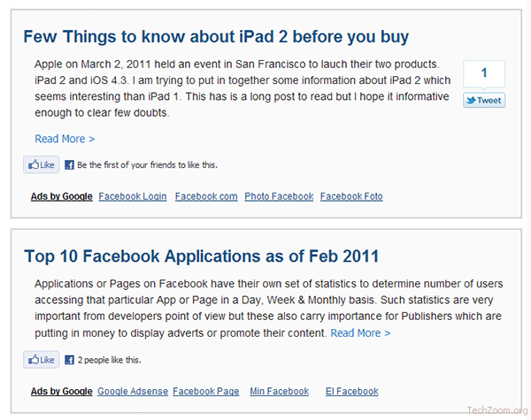Screen dimensions: 531x420
Task: Click 'Ads by Google' label in first post
Action: 62,196
